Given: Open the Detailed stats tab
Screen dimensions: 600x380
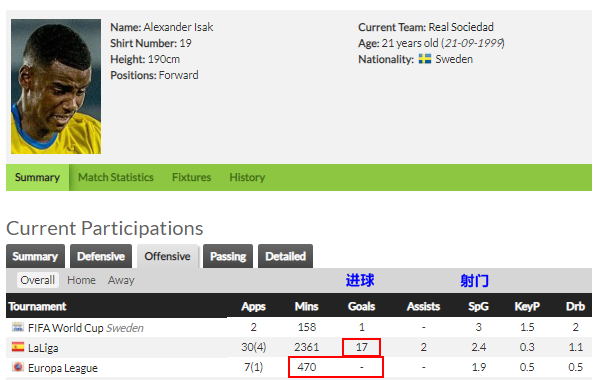Looking at the screenshot, I should [285, 256].
